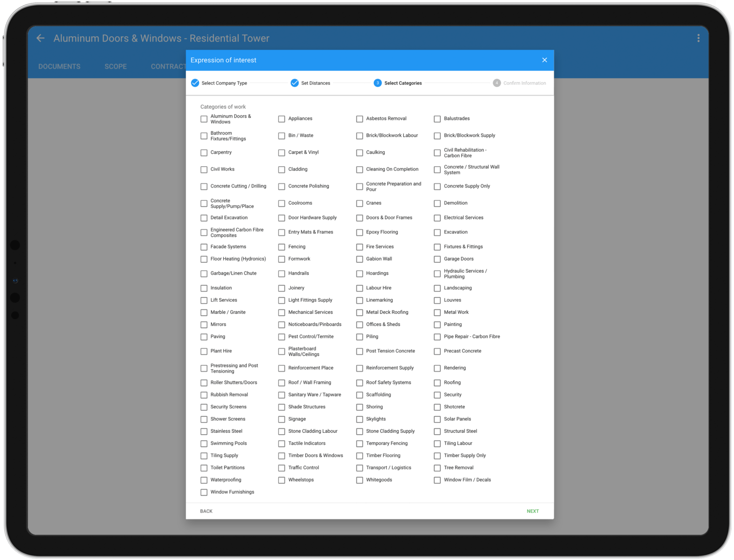The width and height of the screenshot is (734, 560).
Task: Check the Asbestos Removal category
Action: coord(359,118)
